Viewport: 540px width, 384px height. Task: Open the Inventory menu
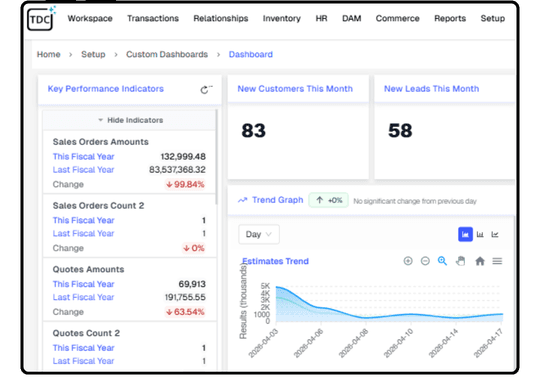coord(282,18)
